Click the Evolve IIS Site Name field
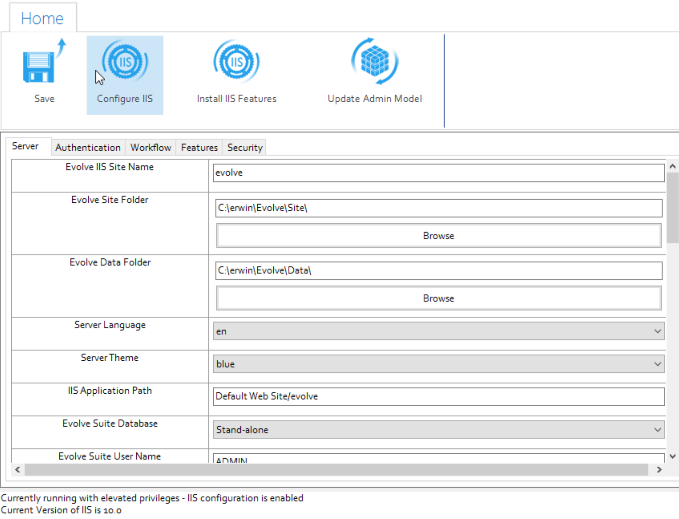Viewport: 679px width, 519px height. pyautogui.click(x=438, y=173)
